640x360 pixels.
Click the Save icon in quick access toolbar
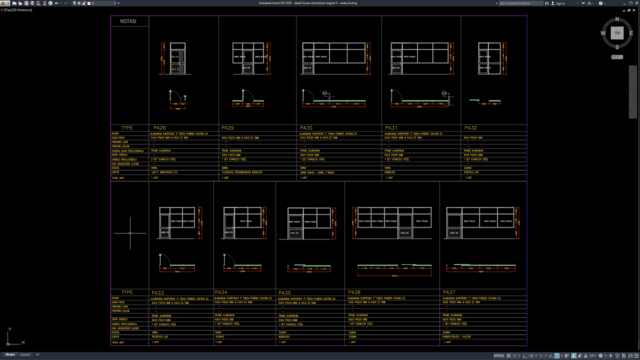[26, 3]
